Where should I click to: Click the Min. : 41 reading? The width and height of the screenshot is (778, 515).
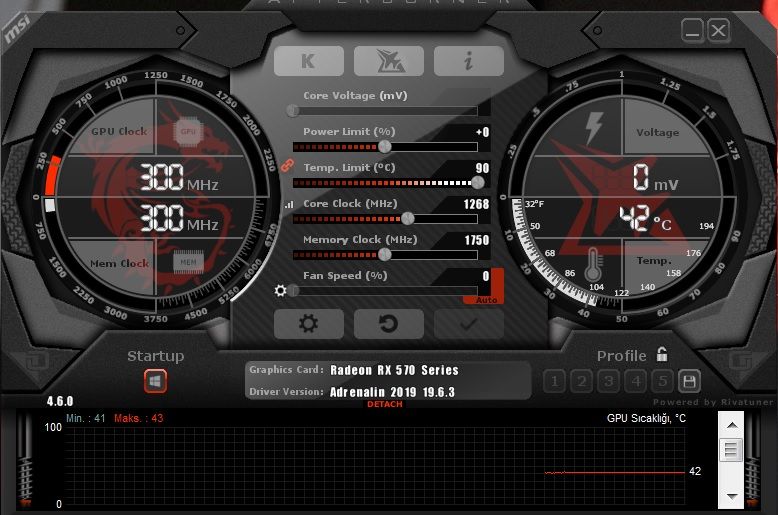pyautogui.click(x=86, y=418)
